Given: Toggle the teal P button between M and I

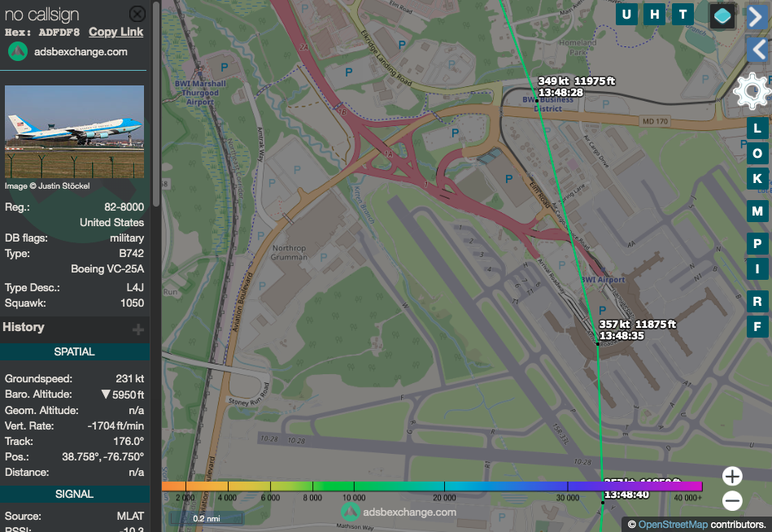Looking at the screenshot, I should [x=757, y=243].
